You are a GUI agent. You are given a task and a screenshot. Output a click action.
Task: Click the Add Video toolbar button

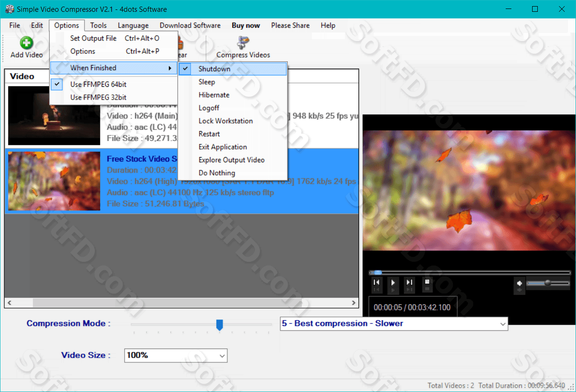(26, 48)
